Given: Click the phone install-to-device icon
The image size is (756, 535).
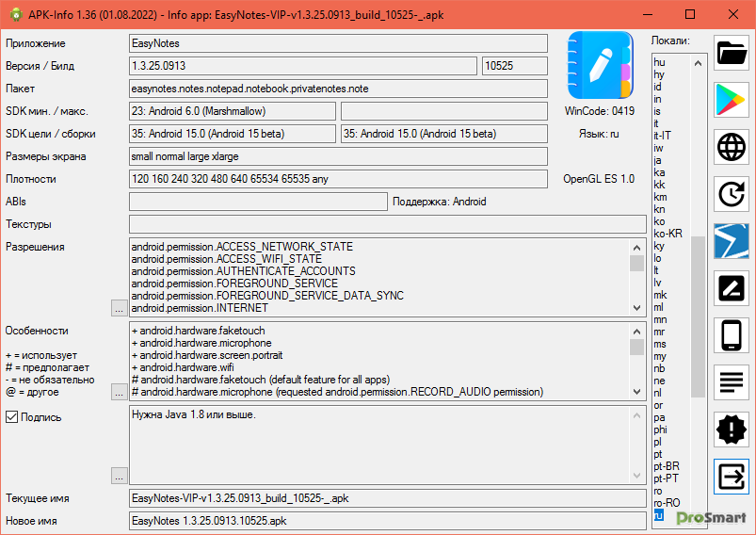Looking at the screenshot, I should (732, 335).
